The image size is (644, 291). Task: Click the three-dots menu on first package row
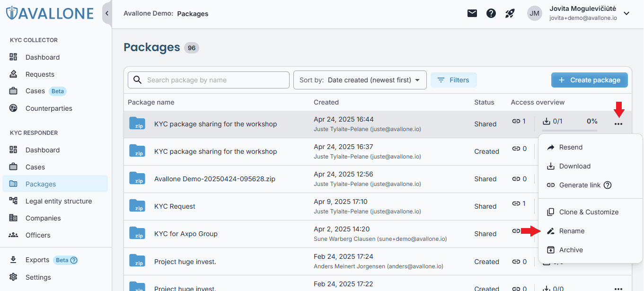pyautogui.click(x=618, y=124)
